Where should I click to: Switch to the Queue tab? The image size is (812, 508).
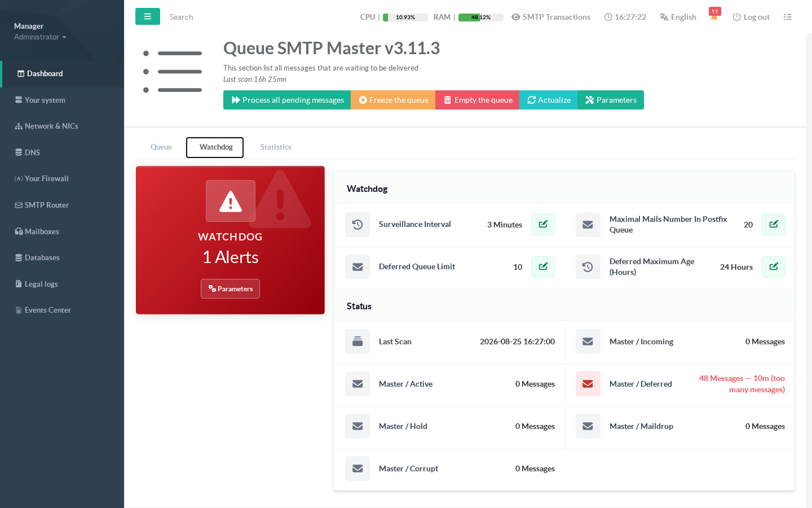coord(161,147)
